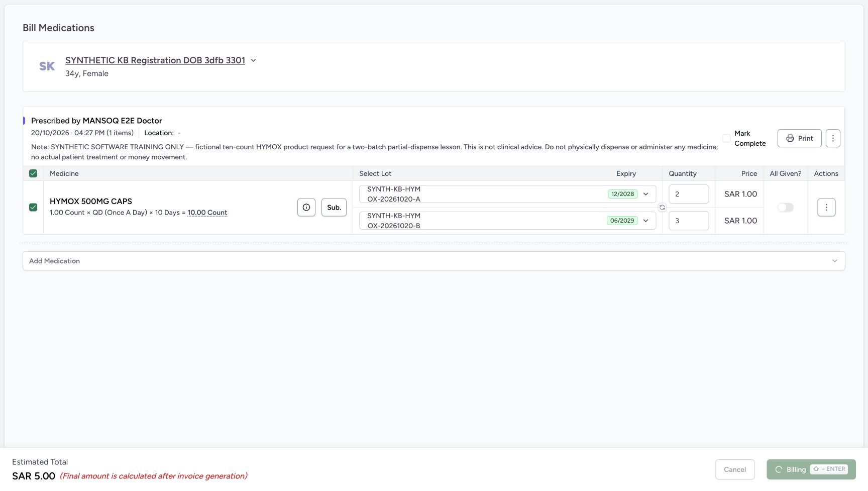Click the Quantity column header
This screenshot has height=491, width=868.
(x=683, y=173)
